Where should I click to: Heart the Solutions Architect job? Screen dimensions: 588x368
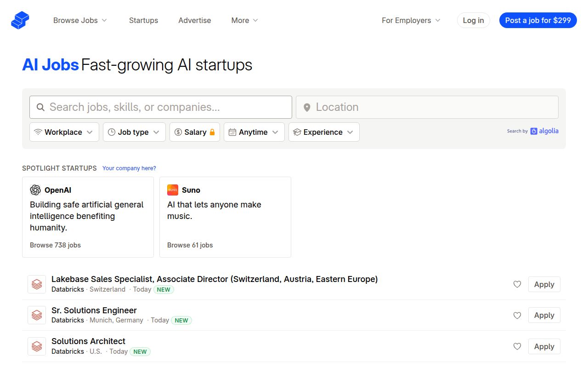coord(517,346)
